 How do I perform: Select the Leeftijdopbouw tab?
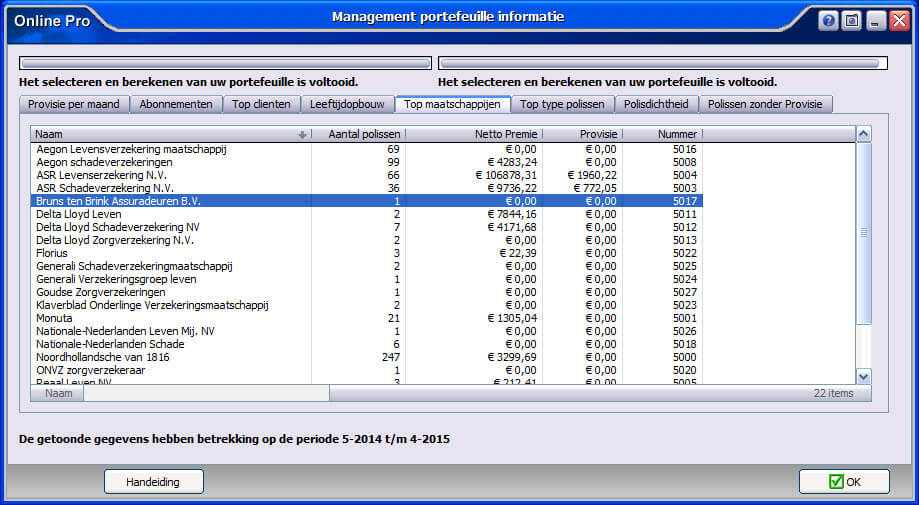pyautogui.click(x=348, y=104)
